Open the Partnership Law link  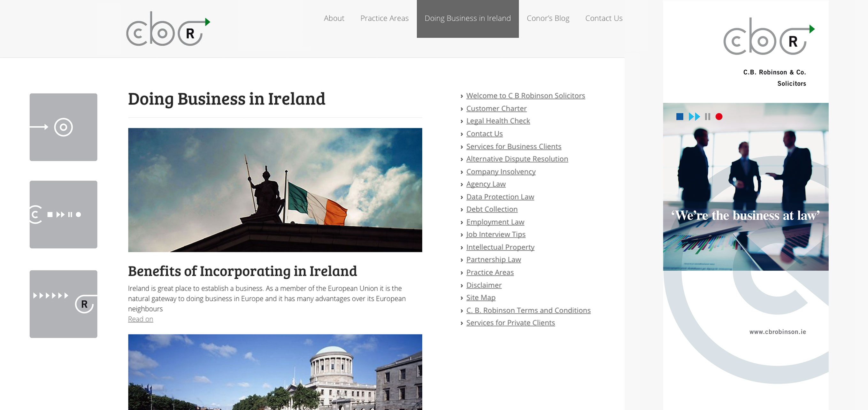[x=493, y=259]
